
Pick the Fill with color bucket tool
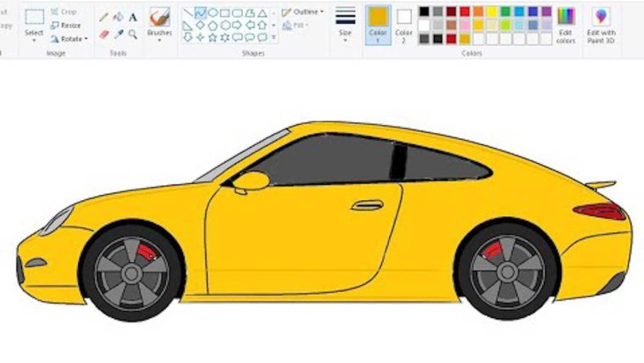119,17
